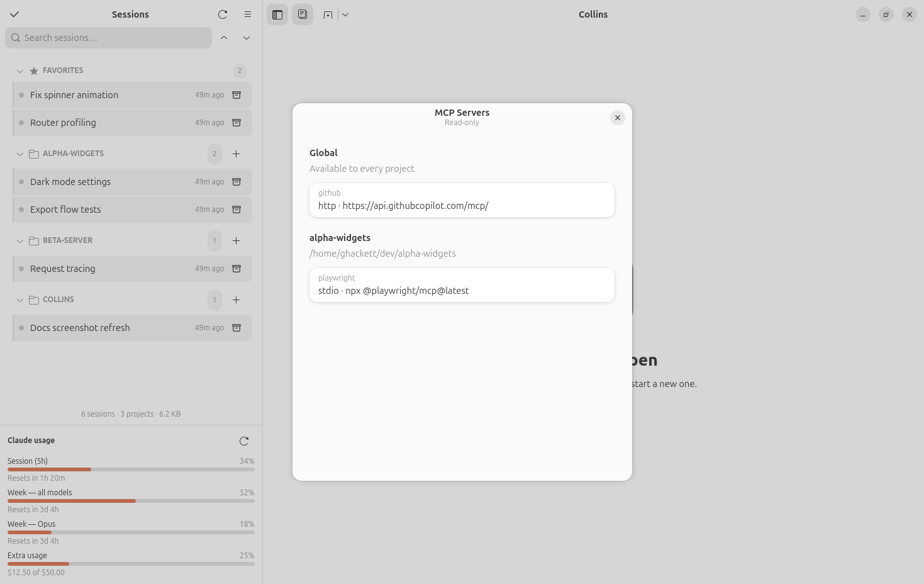The width and height of the screenshot is (924, 584).
Task: Click the "Sessions" panel title
Action: 130,14
